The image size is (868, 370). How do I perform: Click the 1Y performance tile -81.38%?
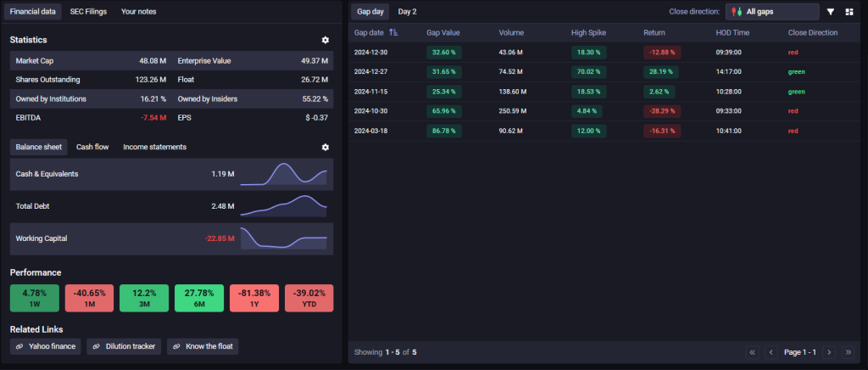pyautogui.click(x=254, y=299)
